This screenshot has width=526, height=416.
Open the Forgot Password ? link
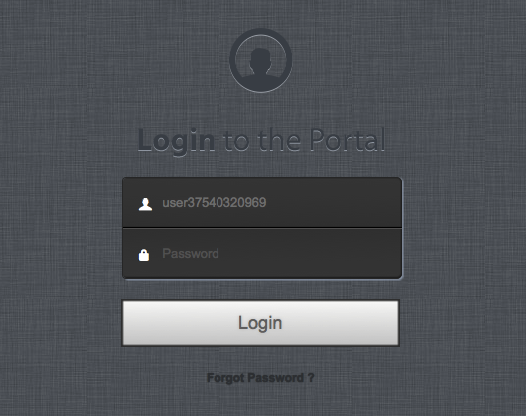tap(261, 378)
